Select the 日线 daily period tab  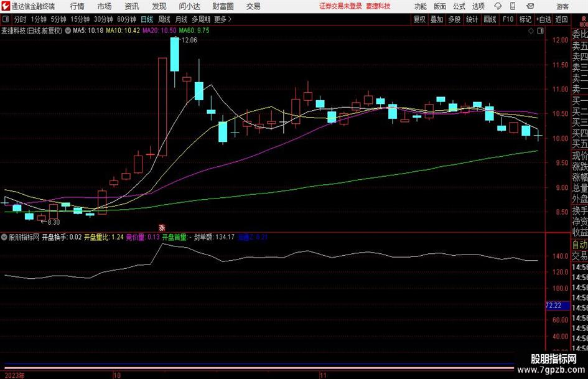[147, 19]
